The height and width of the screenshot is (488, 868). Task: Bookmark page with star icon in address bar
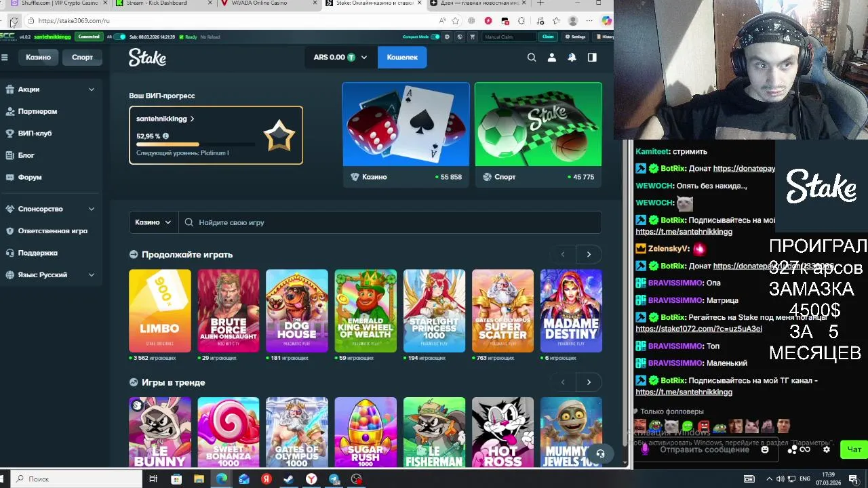[455, 21]
